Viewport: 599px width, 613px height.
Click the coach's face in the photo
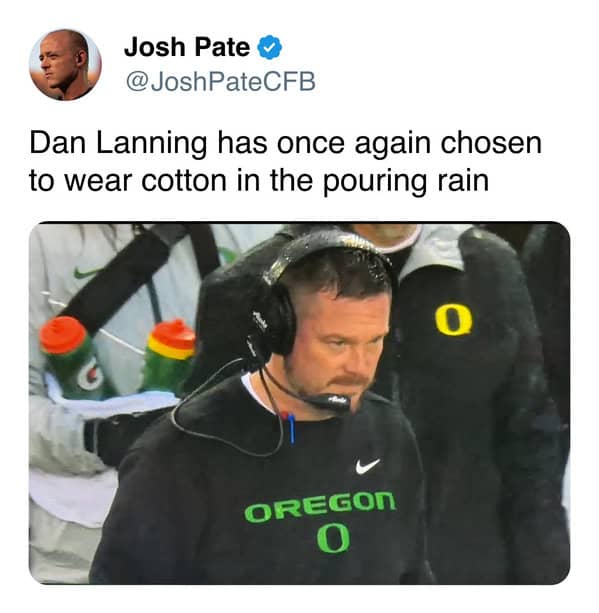point(338,344)
